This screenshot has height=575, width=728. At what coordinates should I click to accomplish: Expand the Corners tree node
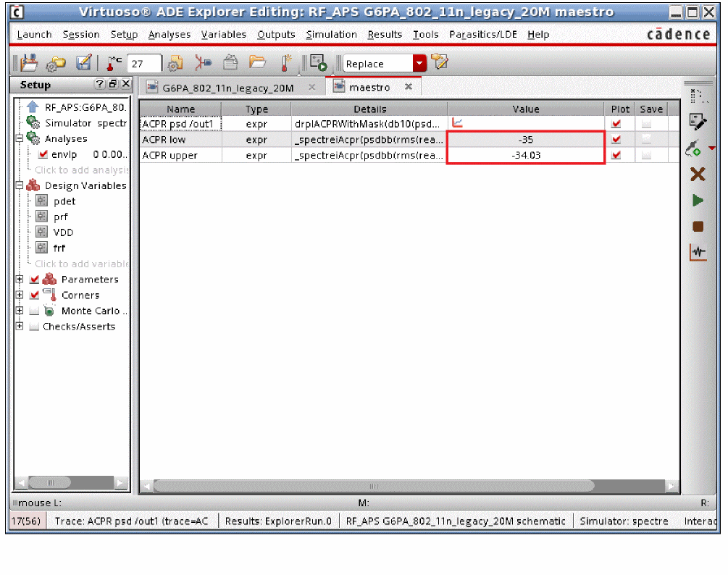click(x=20, y=295)
